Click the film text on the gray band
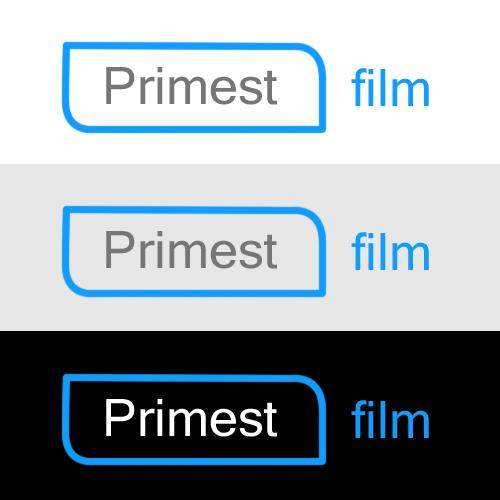The image size is (500, 500). 390,252
